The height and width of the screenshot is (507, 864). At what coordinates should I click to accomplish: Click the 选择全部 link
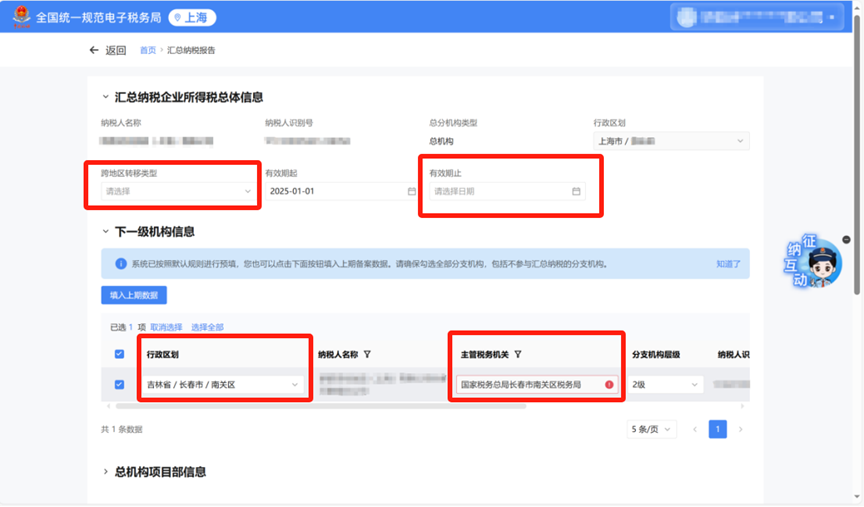(207, 327)
